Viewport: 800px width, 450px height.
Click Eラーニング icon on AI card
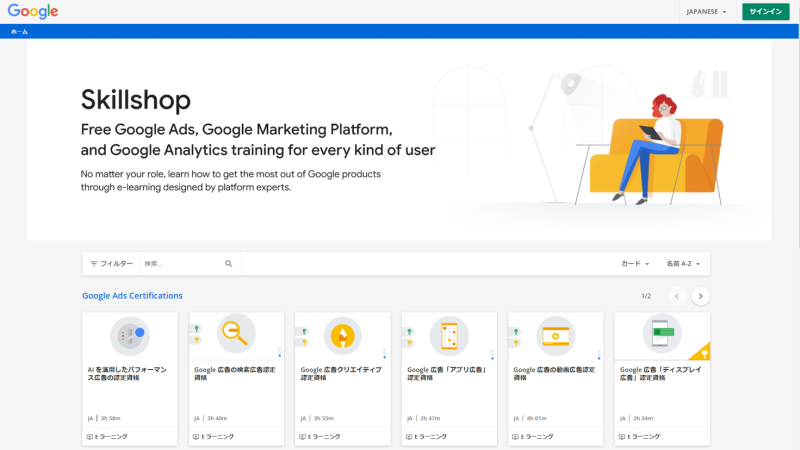pyautogui.click(x=89, y=437)
